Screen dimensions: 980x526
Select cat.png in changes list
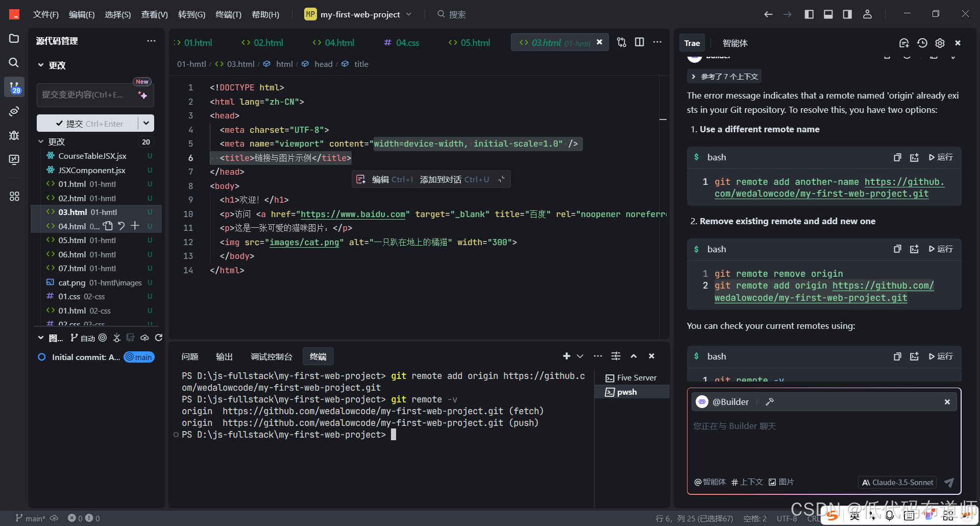pos(96,282)
